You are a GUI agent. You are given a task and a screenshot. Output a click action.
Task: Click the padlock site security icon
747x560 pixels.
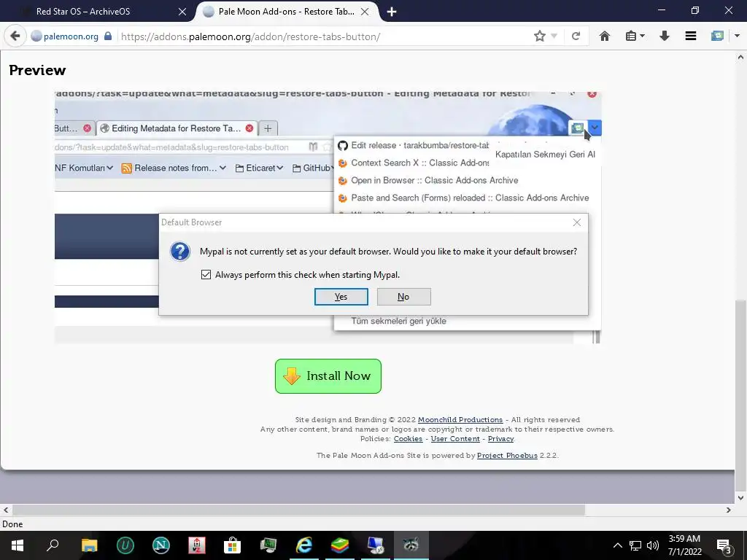coord(108,36)
